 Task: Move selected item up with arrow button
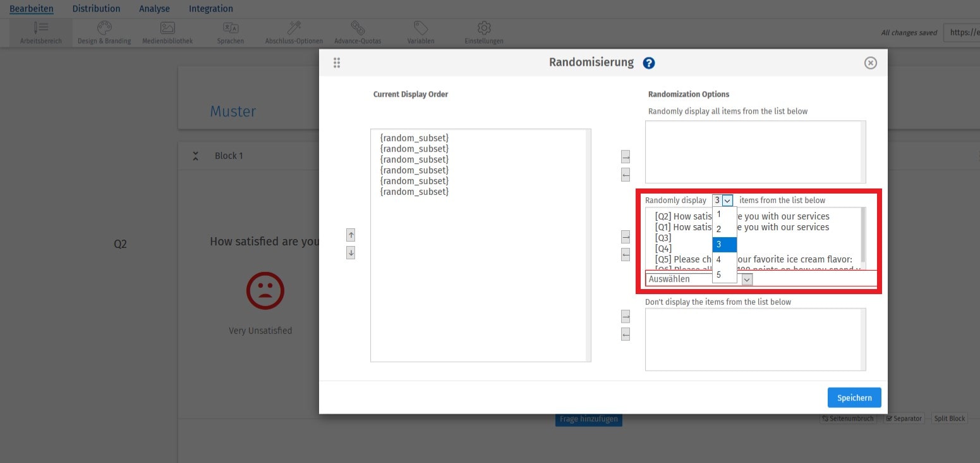point(350,236)
